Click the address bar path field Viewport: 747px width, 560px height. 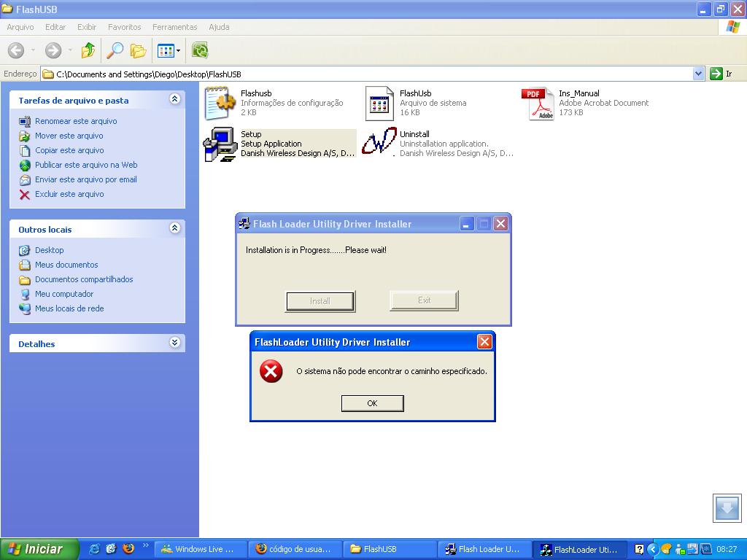[366, 74]
